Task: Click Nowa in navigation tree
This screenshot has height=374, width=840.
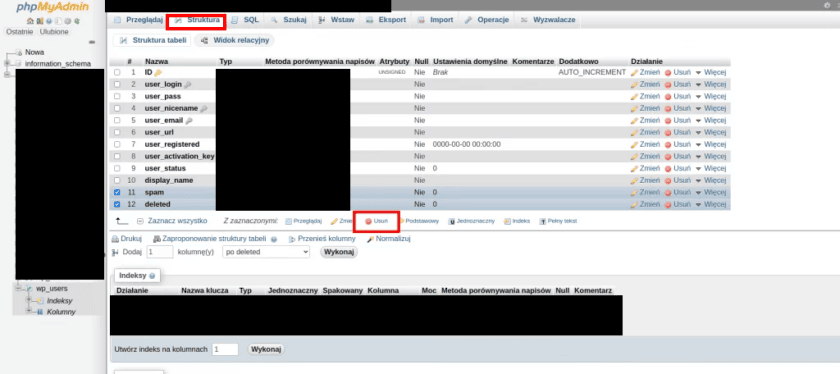Action: tap(34, 52)
